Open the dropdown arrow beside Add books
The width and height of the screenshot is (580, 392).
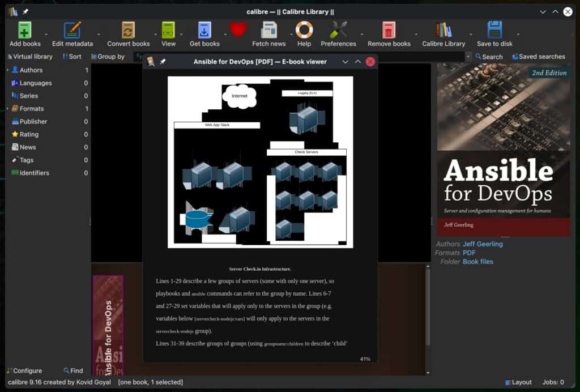[x=46, y=35]
